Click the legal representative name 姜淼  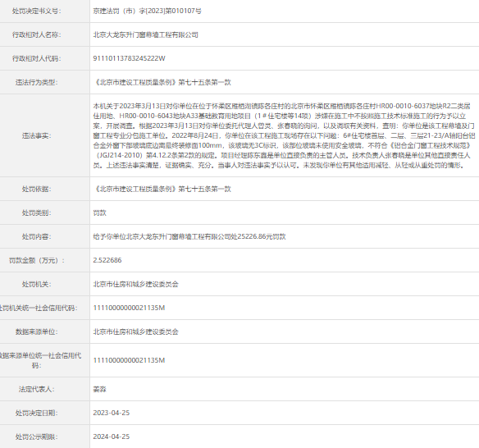coord(99,389)
